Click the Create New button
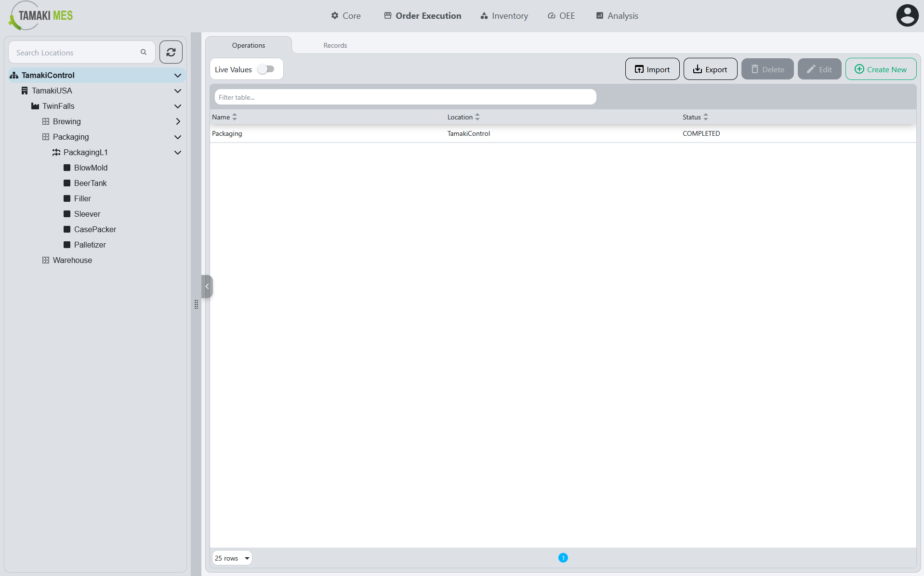Image resolution: width=924 pixels, height=576 pixels. [881, 69]
